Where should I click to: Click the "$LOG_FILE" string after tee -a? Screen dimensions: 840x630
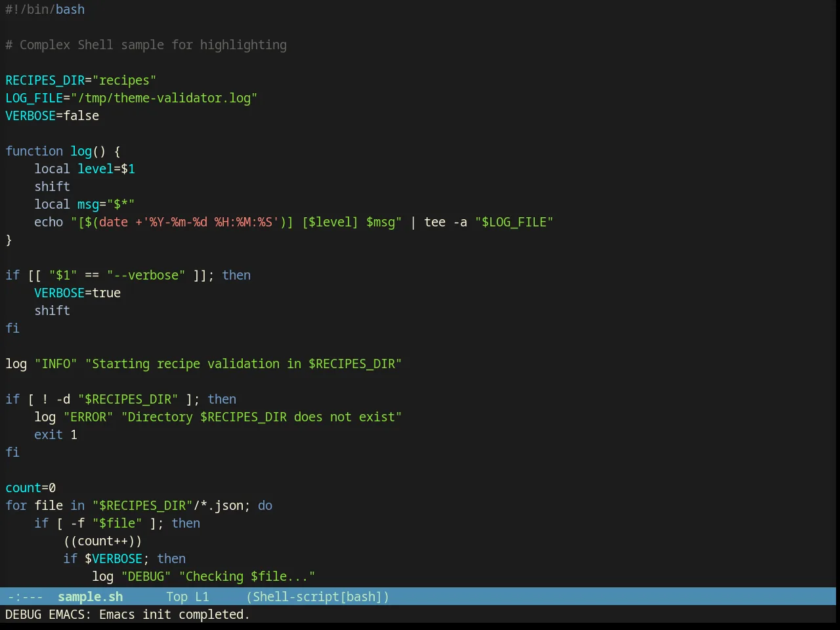tap(514, 222)
